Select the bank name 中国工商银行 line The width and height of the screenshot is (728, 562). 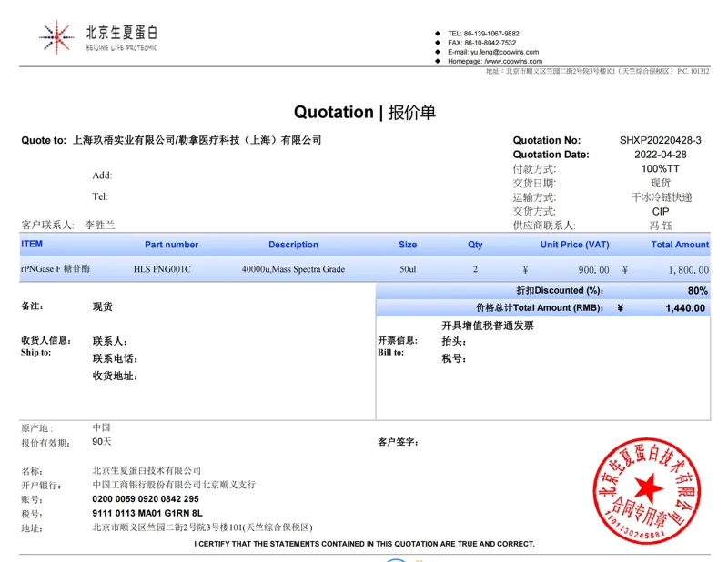tap(174, 485)
